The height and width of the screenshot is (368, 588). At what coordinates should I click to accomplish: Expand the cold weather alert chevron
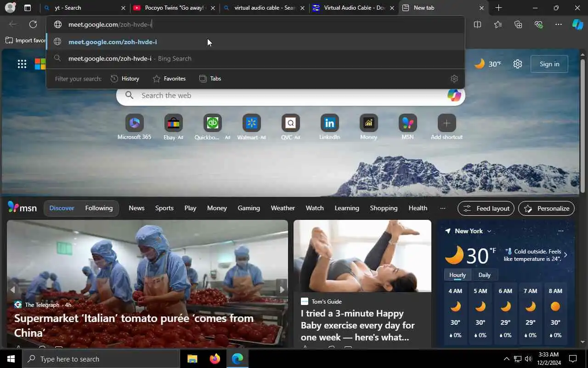click(565, 255)
